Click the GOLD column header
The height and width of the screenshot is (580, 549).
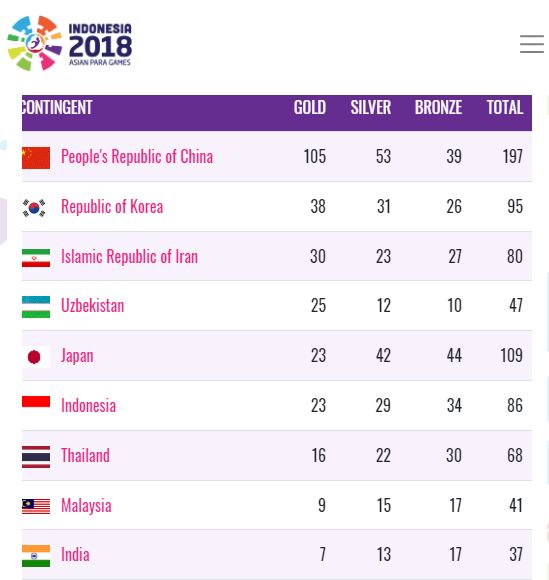pos(310,108)
